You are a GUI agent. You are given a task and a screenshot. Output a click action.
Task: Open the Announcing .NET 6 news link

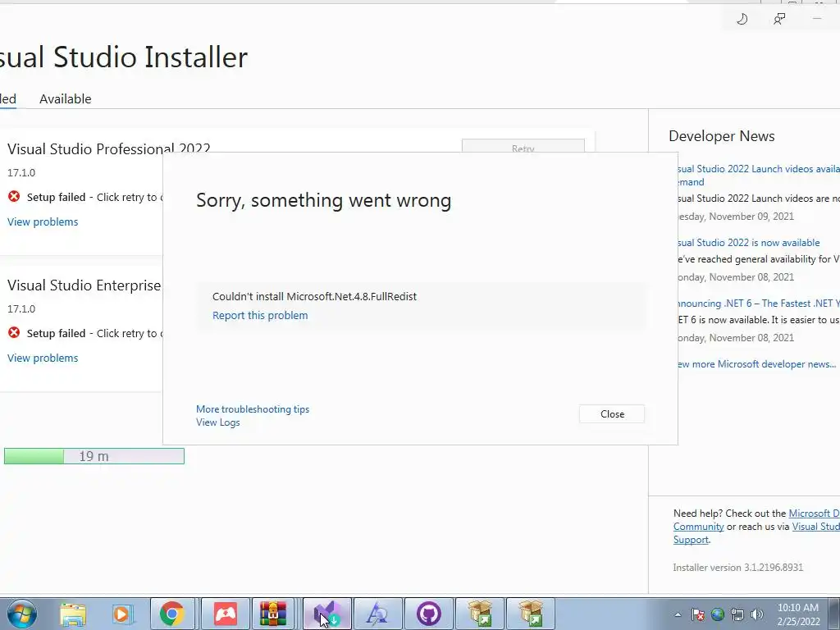pyautogui.click(x=757, y=304)
